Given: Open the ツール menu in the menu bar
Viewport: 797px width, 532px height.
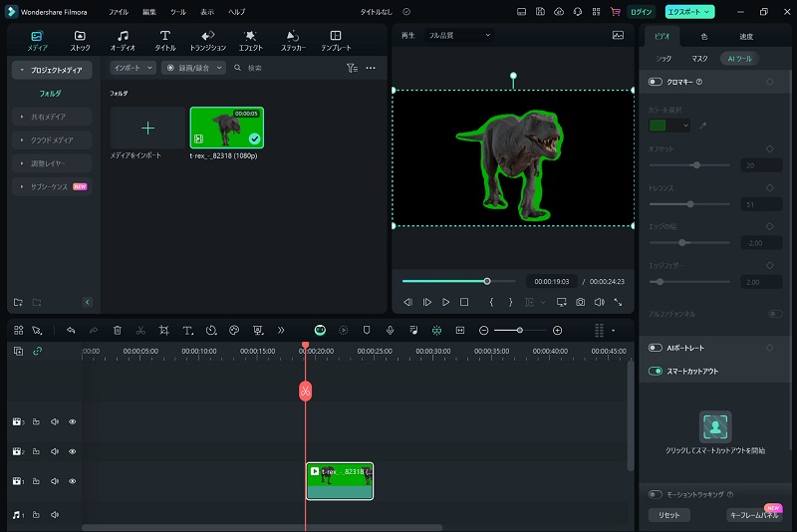Looking at the screenshot, I should 177,11.
